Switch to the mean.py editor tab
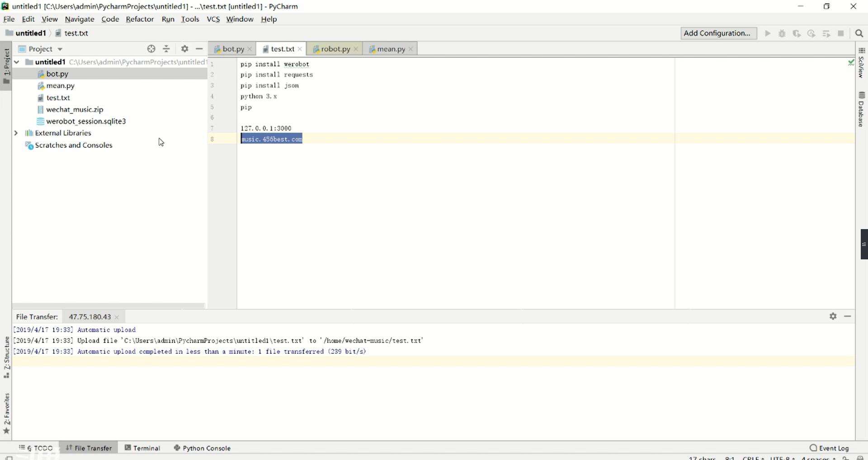 coord(391,49)
